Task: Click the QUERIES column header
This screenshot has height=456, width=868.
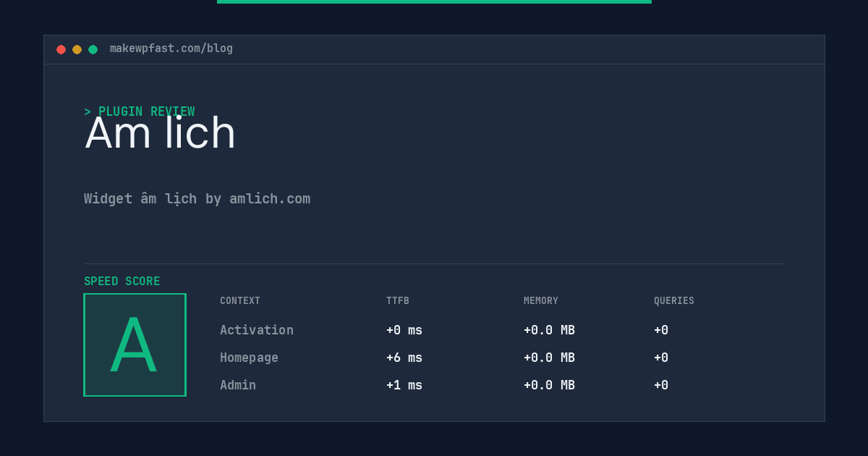Action: point(674,301)
